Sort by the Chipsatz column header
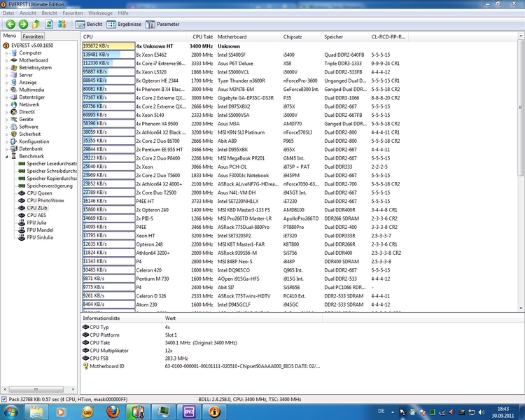This screenshot has height=420, width=525. click(x=301, y=36)
